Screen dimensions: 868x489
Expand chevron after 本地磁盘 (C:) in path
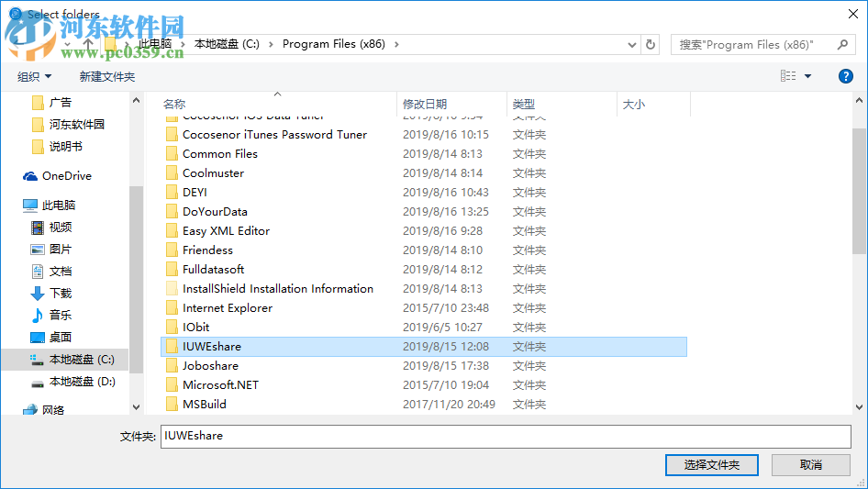point(271,44)
